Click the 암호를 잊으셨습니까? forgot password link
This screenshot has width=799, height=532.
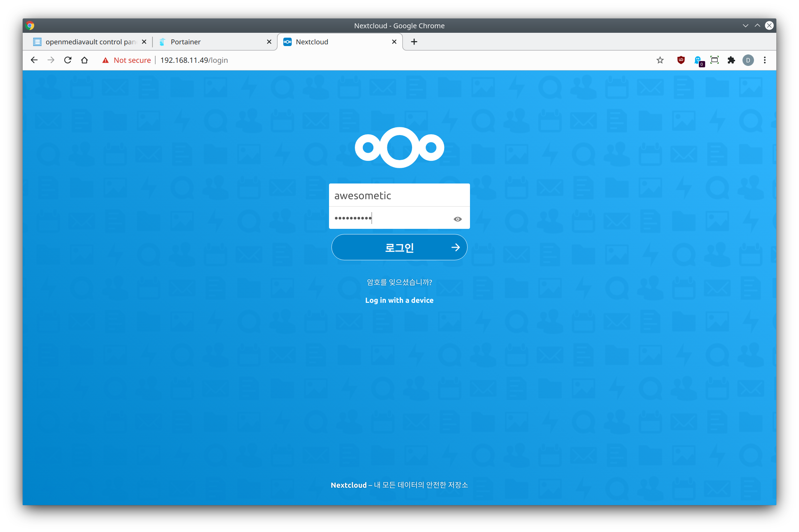[x=399, y=282]
